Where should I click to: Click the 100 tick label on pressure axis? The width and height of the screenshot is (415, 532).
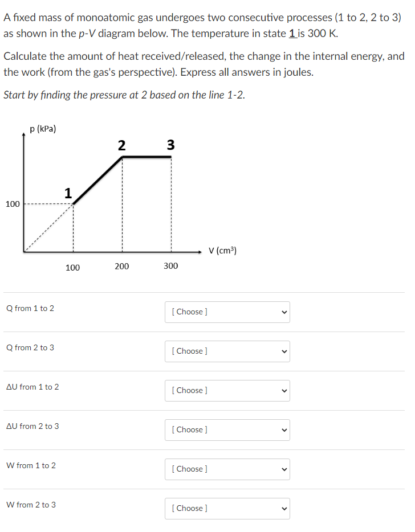coord(13,204)
